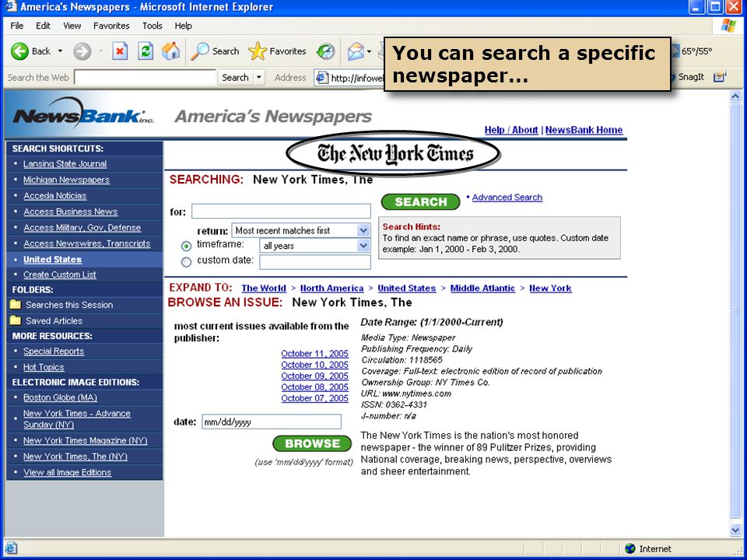The width and height of the screenshot is (747, 560).
Task: Select the timeframe radio button
Action: tap(186, 247)
